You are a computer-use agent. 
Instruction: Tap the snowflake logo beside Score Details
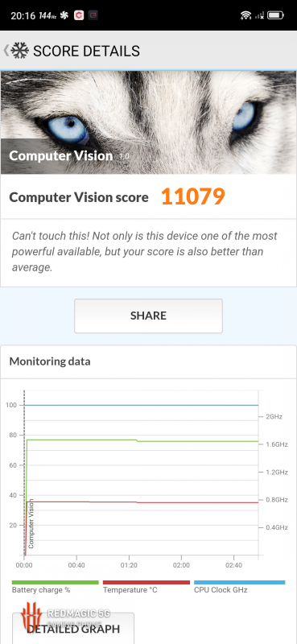tap(19, 51)
